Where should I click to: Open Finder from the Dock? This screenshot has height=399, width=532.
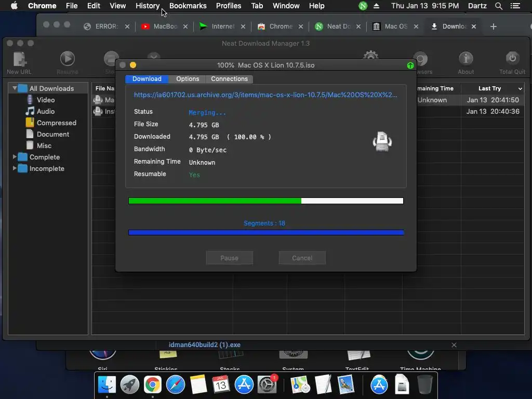pos(107,385)
